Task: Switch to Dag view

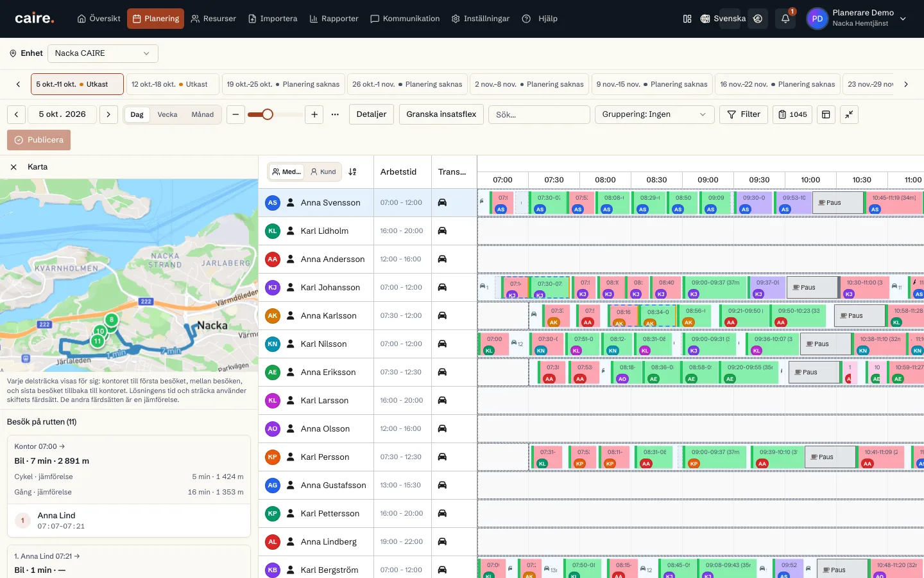Action: pos(137,114)
